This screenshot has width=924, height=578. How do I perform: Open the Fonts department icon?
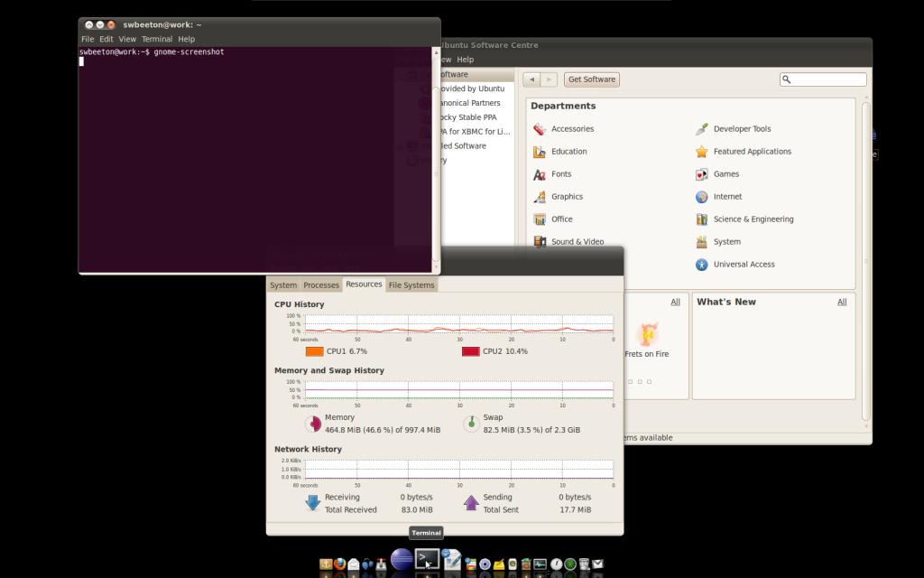pos(540,174)
